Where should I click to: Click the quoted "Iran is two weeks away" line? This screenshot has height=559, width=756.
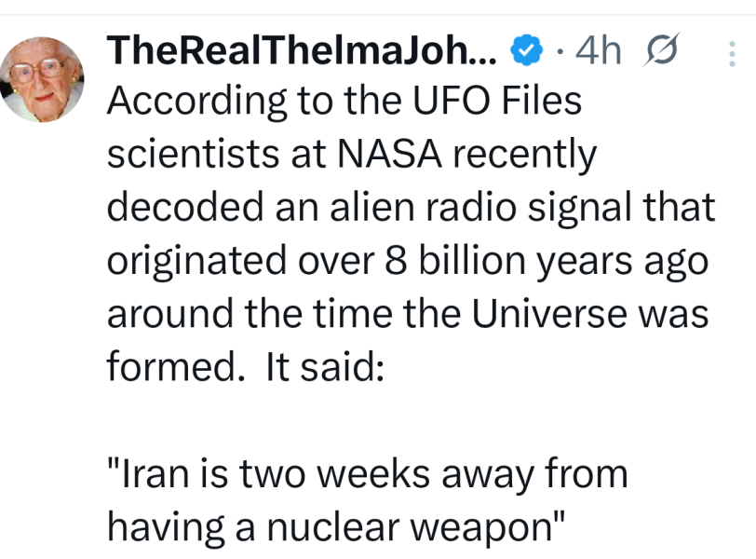tap(368, 473)
